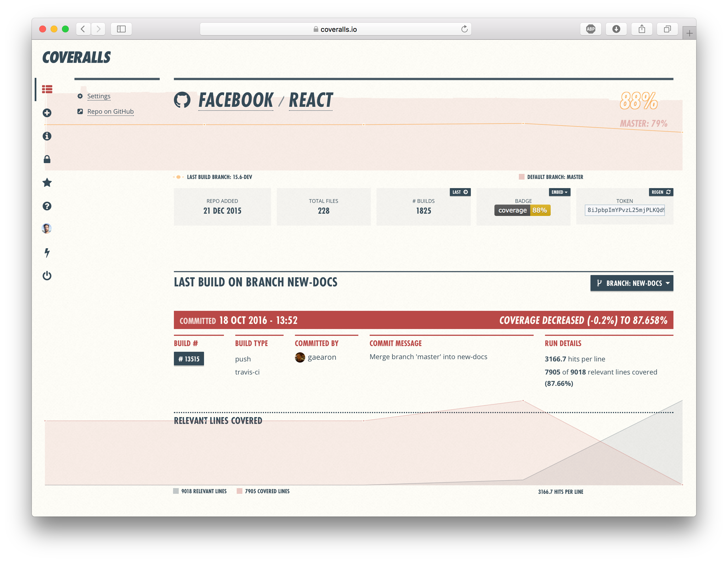Open the repos list icon in sidebar
This screenshot has height=562, width=728.
pos(47,89)
